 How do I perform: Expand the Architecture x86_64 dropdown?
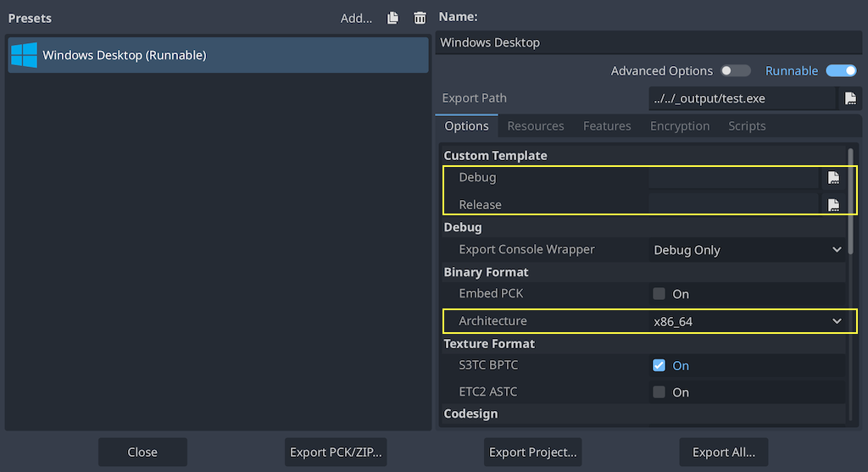(747, 322)
